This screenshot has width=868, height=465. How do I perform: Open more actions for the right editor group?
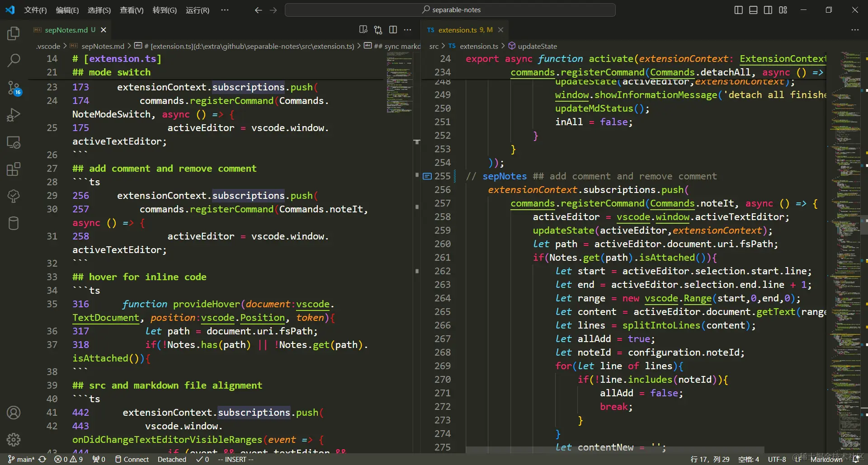click(855, 30)
